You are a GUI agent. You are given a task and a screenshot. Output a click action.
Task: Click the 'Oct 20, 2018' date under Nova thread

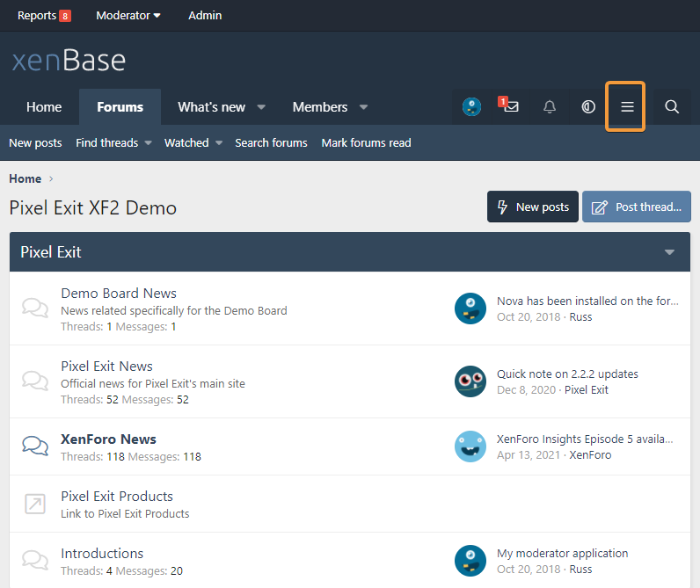pyautogui.click(x=529, y=317)
